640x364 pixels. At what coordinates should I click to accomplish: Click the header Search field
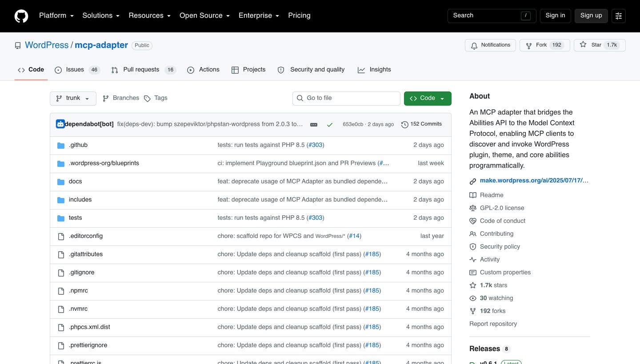click(x=492, y=16)
